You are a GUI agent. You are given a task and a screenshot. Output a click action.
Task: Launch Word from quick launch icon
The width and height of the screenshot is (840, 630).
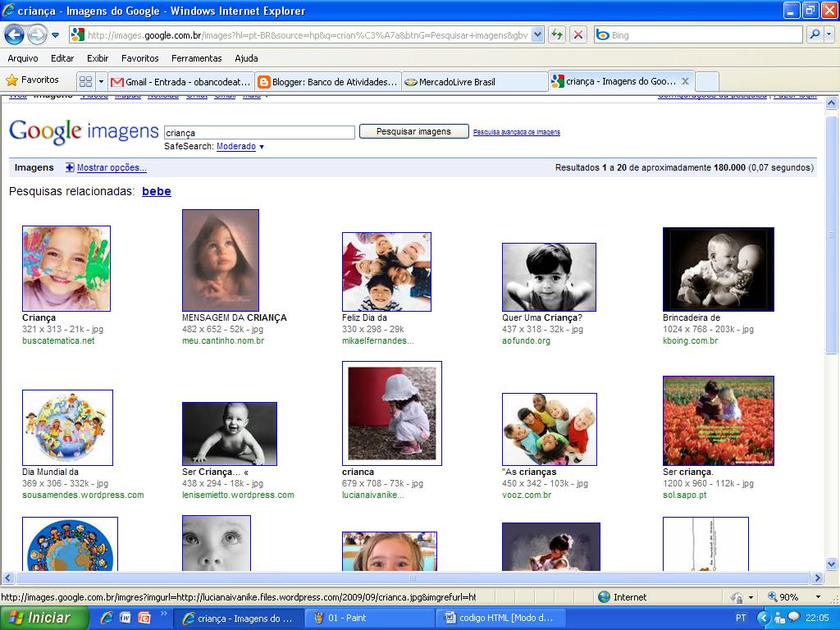click(x=126, y=618)
